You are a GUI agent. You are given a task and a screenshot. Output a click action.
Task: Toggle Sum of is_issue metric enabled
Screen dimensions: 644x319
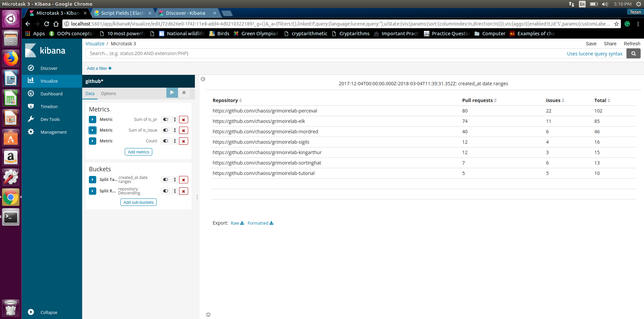165,130
